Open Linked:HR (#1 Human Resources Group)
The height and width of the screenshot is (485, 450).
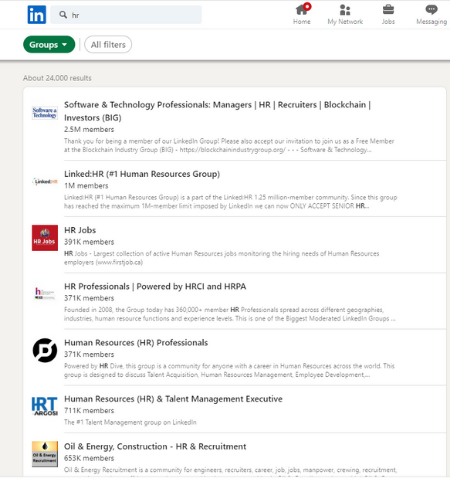click(x=142, y=174)
